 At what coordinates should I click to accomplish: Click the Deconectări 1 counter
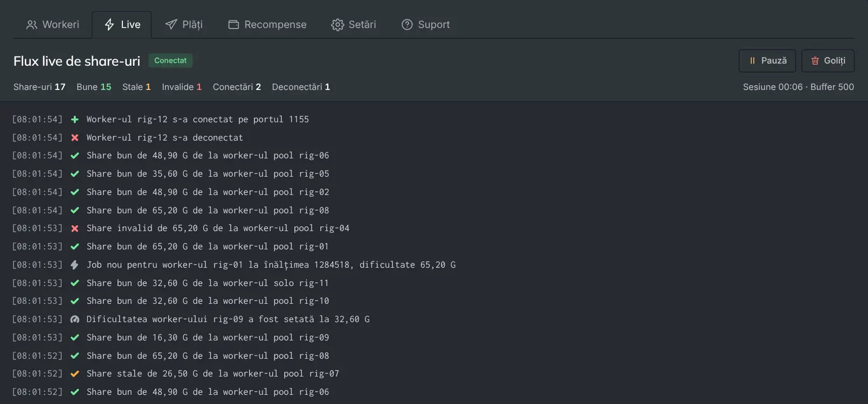[301, 87]
